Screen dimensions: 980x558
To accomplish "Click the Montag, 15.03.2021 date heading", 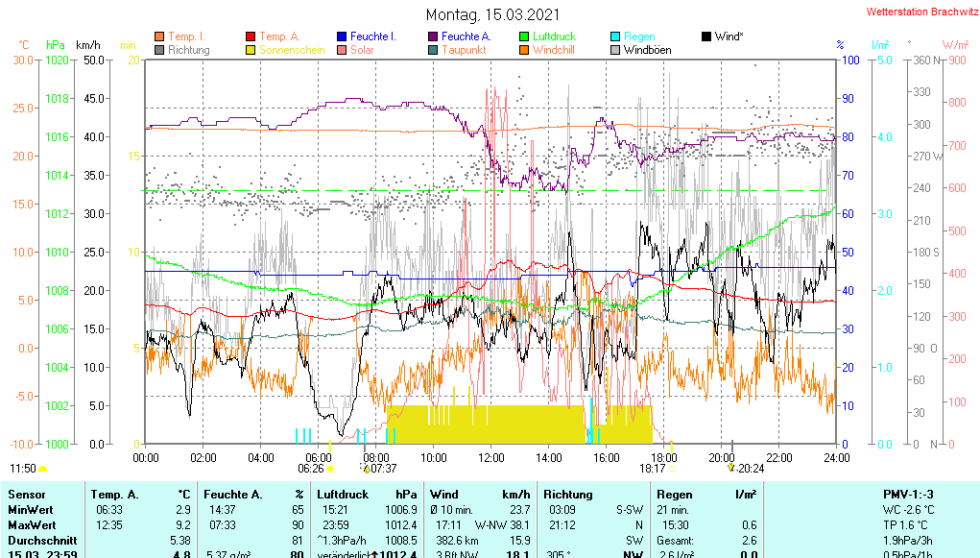I will 490,15.
